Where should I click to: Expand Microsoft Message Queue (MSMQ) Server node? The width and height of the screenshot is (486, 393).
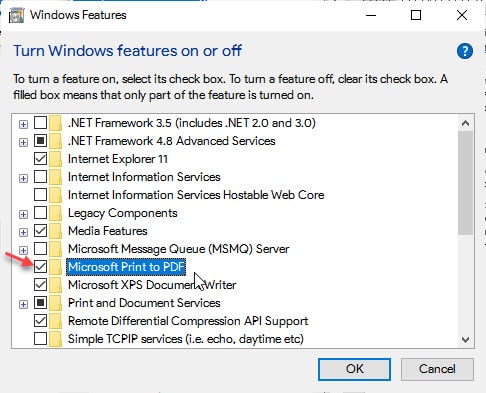click(23, 250)
